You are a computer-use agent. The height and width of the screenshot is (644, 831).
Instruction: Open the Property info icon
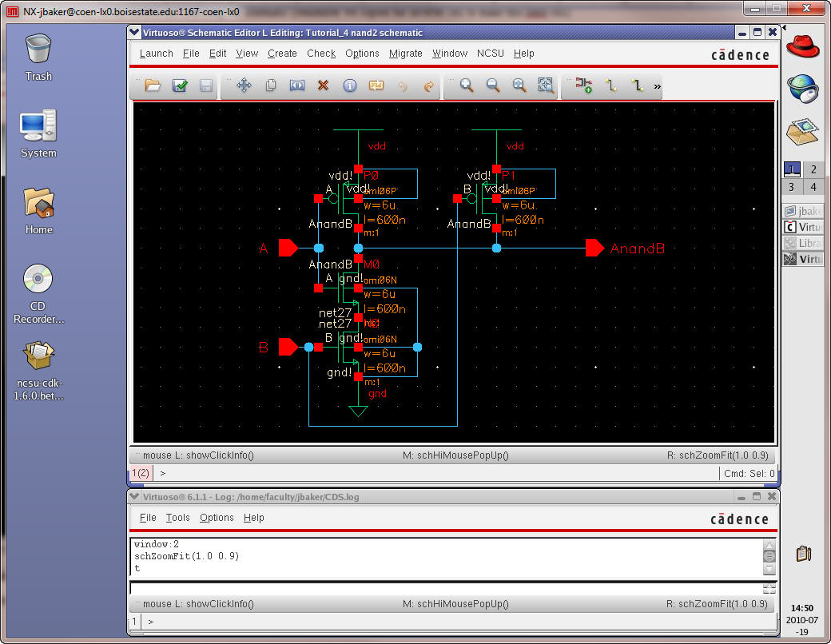(349, 85)
